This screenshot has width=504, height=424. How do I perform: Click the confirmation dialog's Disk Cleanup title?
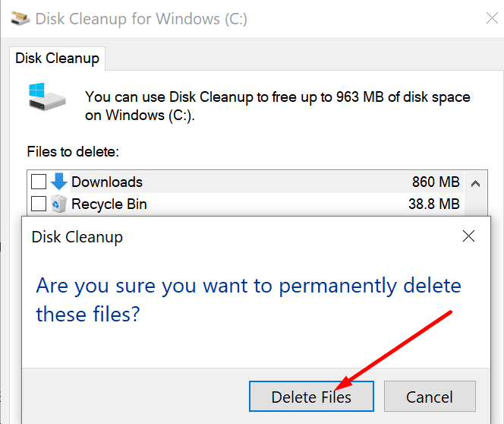pos(77,237)
